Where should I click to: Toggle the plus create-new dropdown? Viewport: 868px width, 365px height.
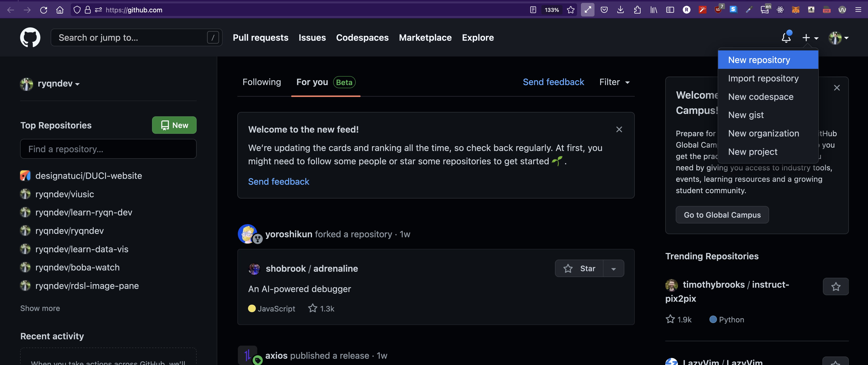pyautogui.click(x=810, y=37)
